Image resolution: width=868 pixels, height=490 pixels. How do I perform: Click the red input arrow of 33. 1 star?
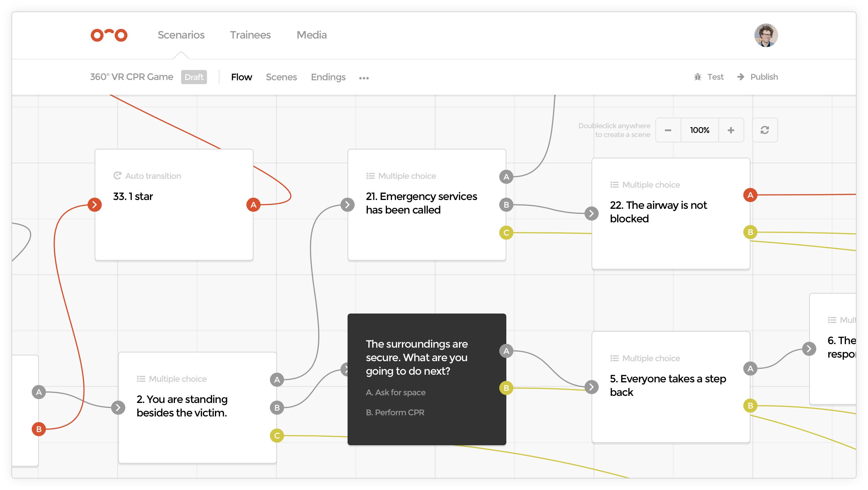(x=95, y=205)
